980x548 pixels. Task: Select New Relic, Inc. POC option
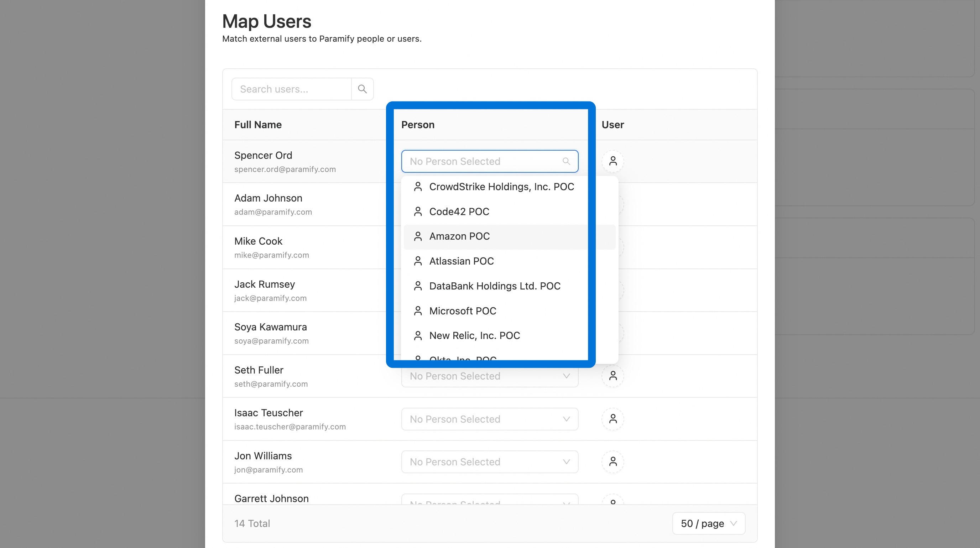pos(509,336)
